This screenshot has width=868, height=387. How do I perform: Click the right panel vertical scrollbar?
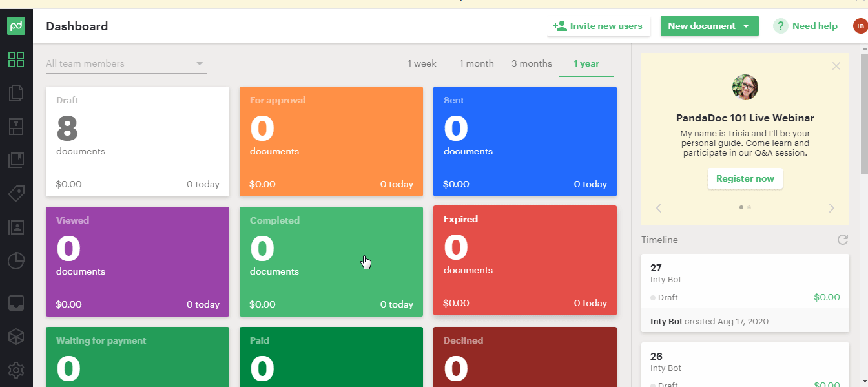click(863, 114)
